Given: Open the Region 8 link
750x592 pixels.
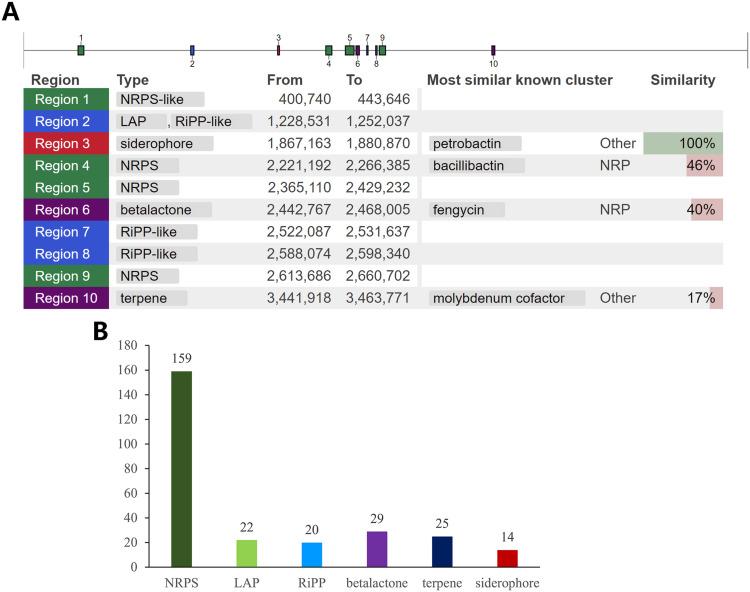Looking at the screenshot, I should [x=66, y=254].
